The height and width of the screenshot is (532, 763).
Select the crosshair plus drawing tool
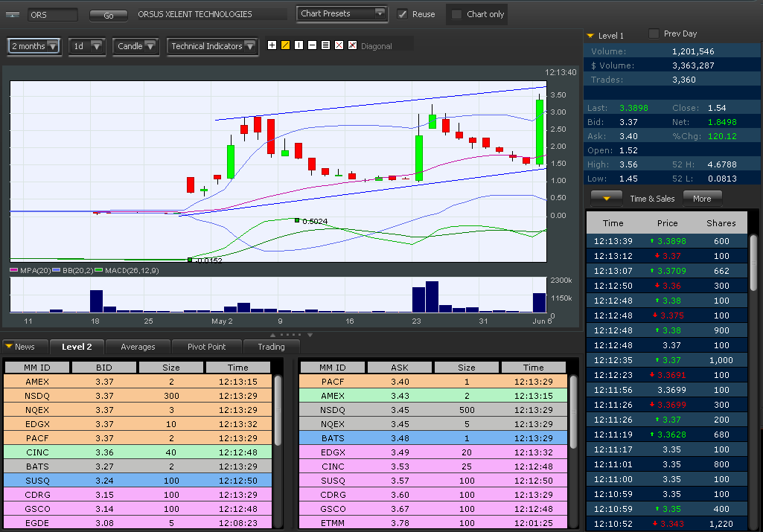272,45
